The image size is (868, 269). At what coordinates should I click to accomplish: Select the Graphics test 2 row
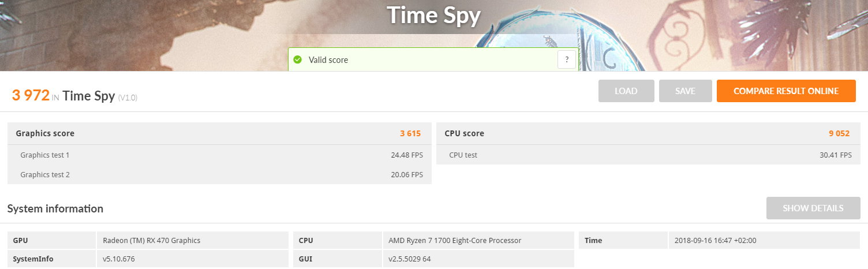[219, 174]
